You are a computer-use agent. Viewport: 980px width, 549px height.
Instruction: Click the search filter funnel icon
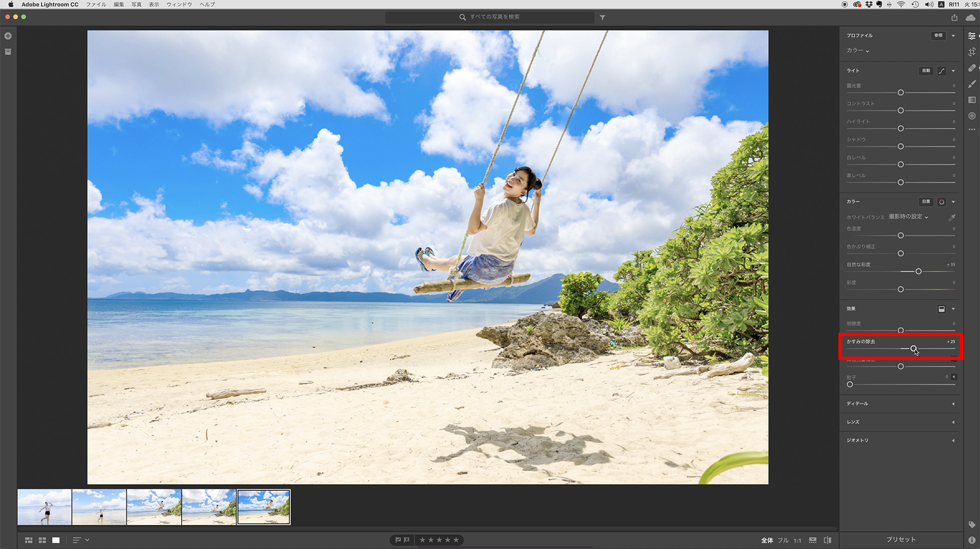pyautogui.click(x=603, y=17)
